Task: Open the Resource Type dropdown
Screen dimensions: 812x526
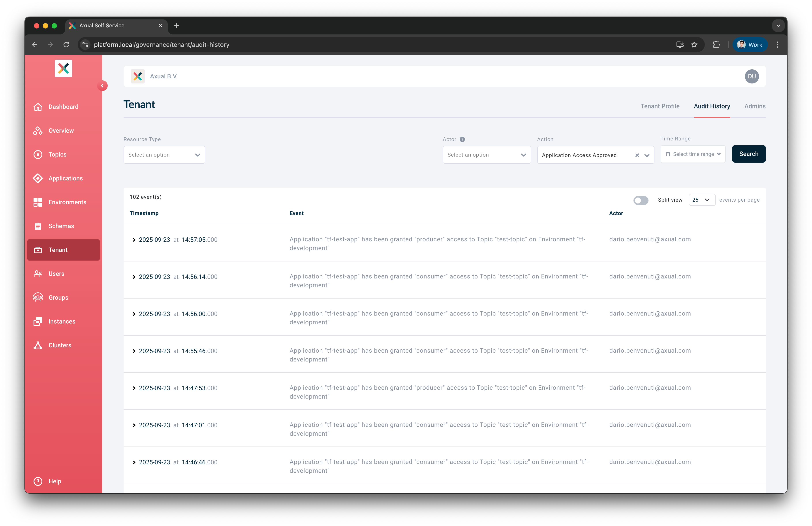Action: 164,155
